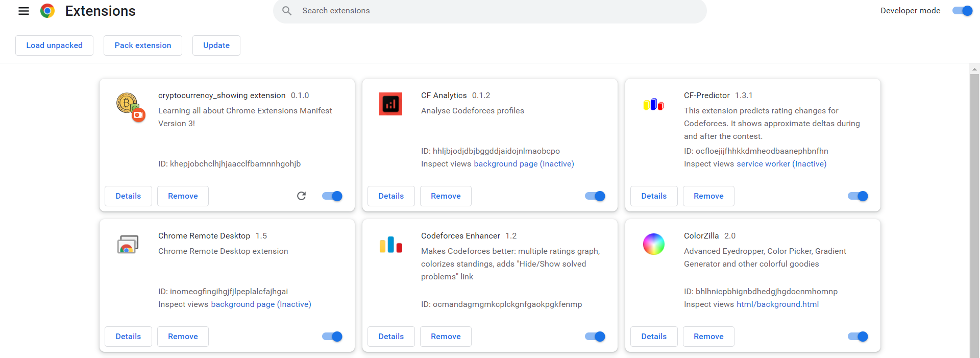Click the cryptocurrency_showing extension coin icon

(131, 107)
